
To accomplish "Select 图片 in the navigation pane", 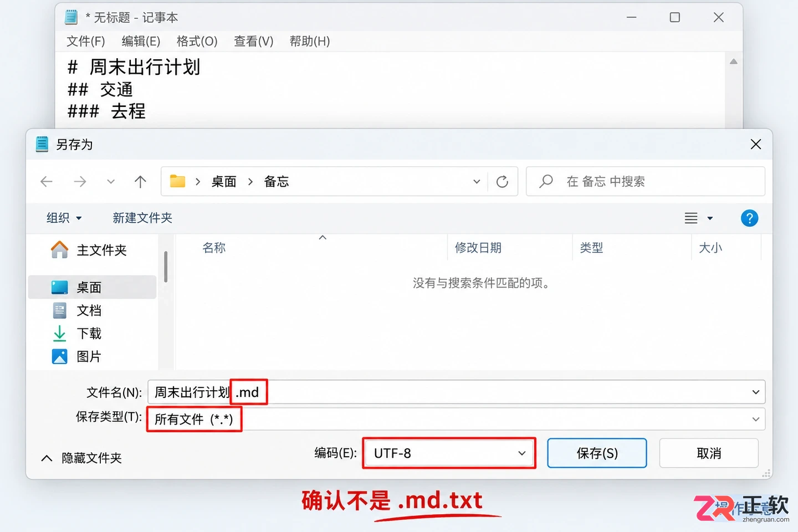I will (x=93, y=356).
